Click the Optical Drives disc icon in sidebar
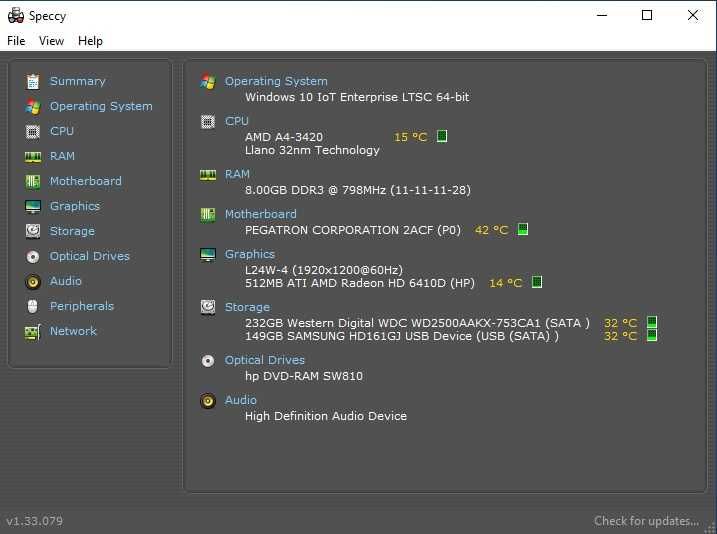 [x=33, y=256]
